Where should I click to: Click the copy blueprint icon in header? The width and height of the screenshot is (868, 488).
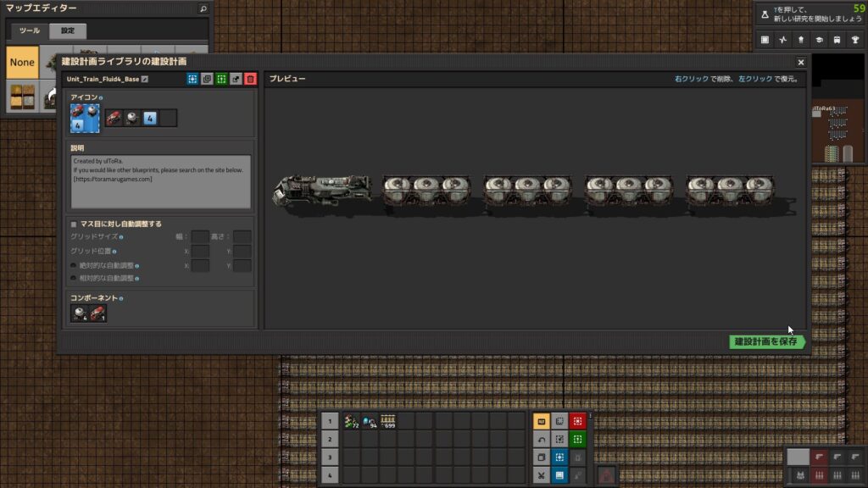207,79
